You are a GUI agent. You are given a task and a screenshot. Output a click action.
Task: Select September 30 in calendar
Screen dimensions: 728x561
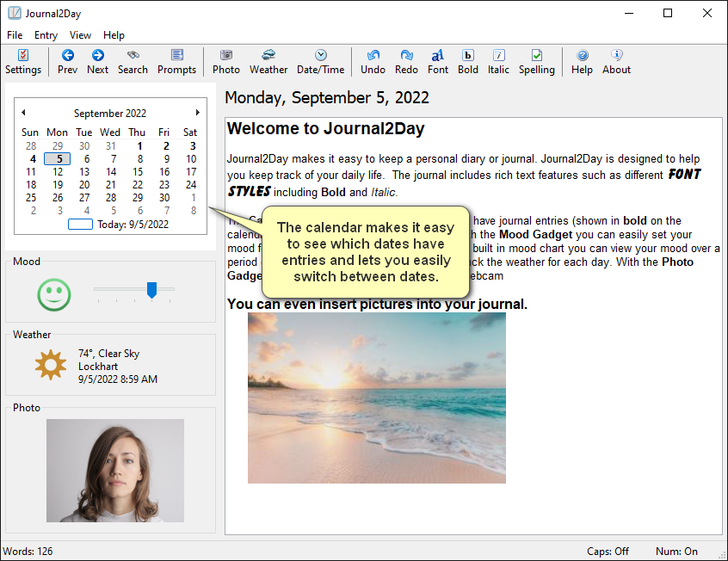coord(164,198)
